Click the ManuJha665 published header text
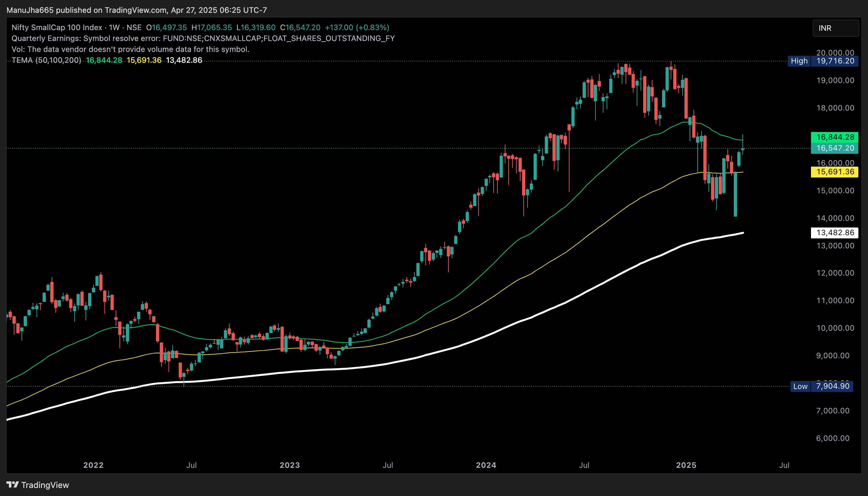This screenshot has width=868, height=496. (x=136, y=10)
